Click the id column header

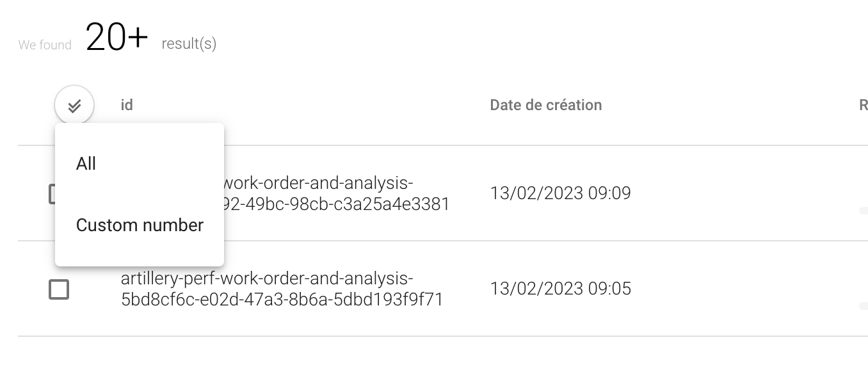[x=127, y=105]
